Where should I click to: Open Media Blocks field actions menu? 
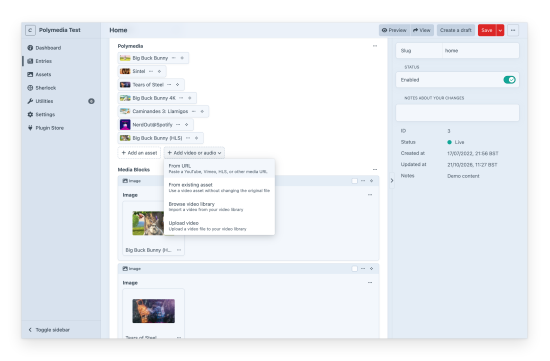375,169
